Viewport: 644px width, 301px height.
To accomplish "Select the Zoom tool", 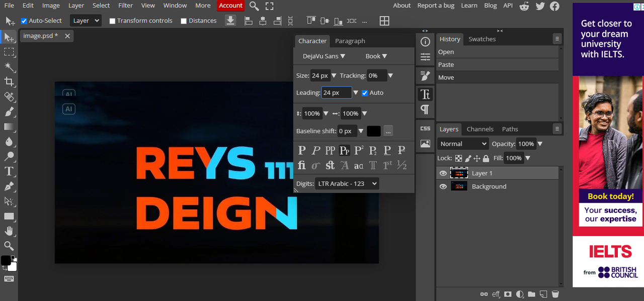I will [x=9, y=246].
